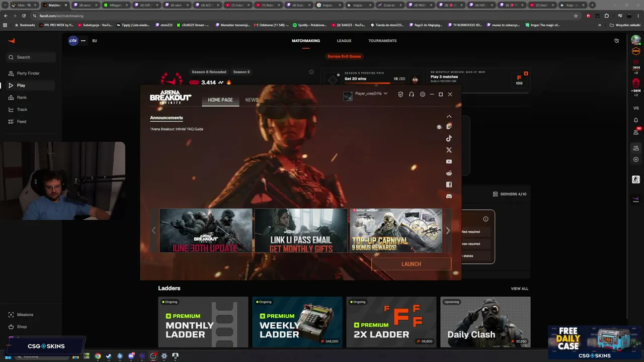Click the VS icon in right sidebar
This screenshot has height=362, width=644.
click(636, 108)
